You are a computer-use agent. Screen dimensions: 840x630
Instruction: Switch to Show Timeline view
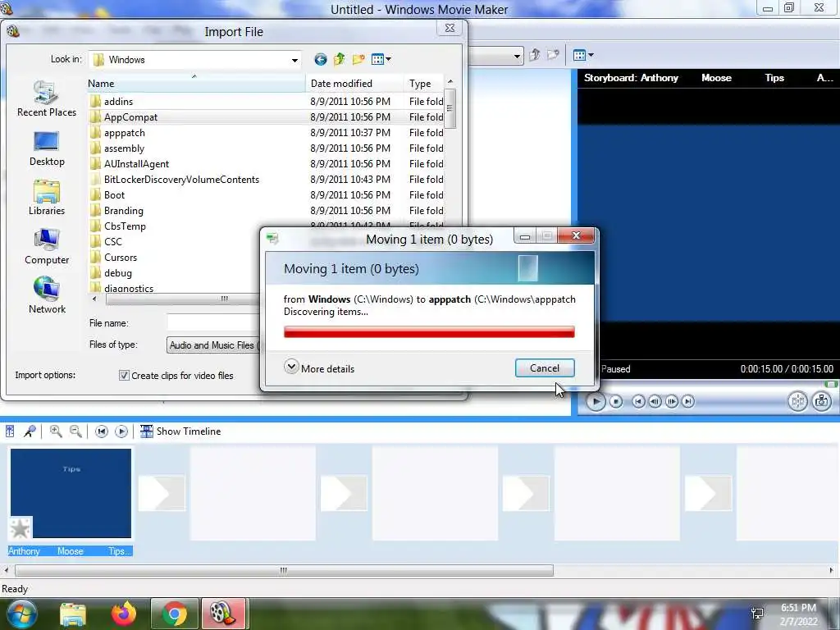click(180, 431)
